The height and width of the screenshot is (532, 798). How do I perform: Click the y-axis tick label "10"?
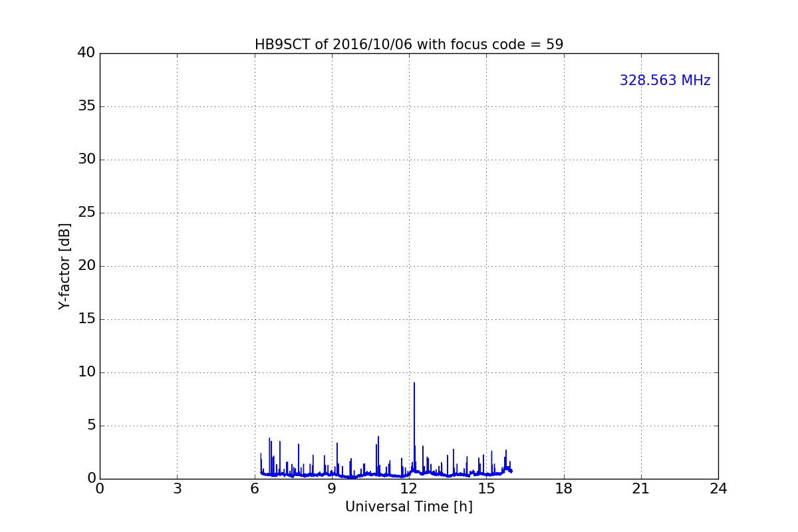coord(86,372)
